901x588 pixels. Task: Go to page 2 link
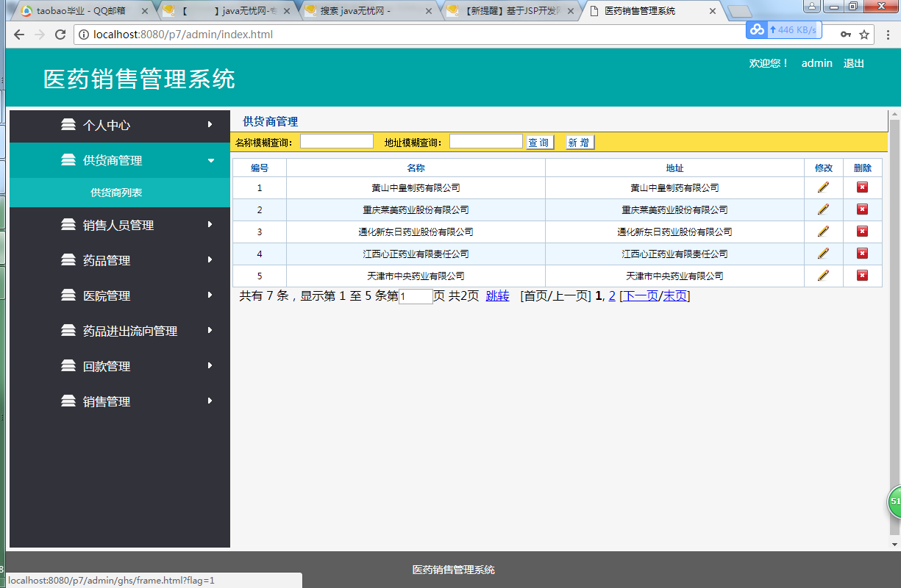(612, 295)
